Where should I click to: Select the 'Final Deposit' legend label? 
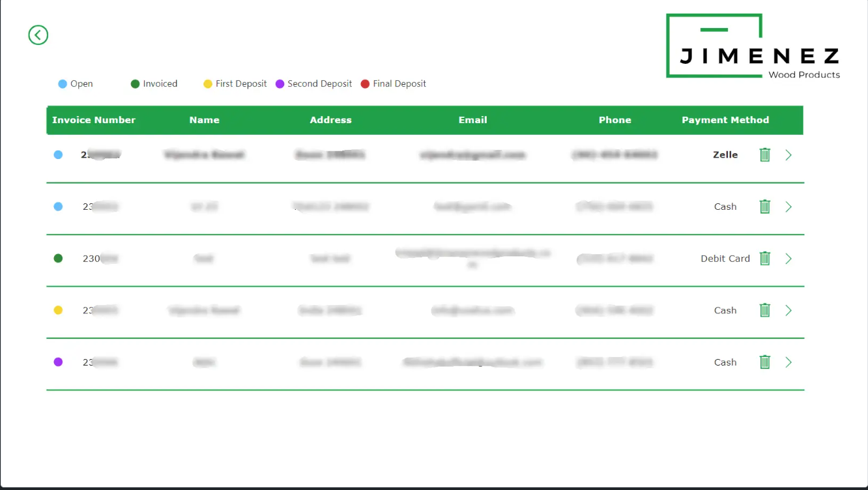coord(399,84)
